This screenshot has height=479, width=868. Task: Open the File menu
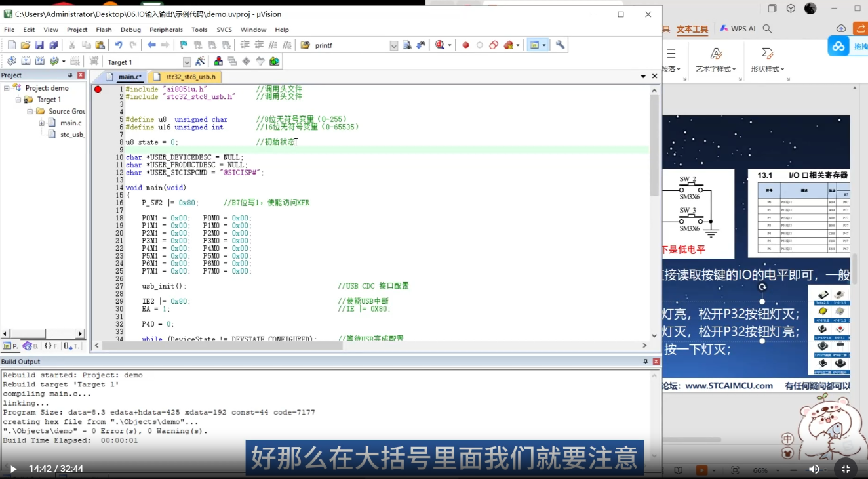click(9, 30)
